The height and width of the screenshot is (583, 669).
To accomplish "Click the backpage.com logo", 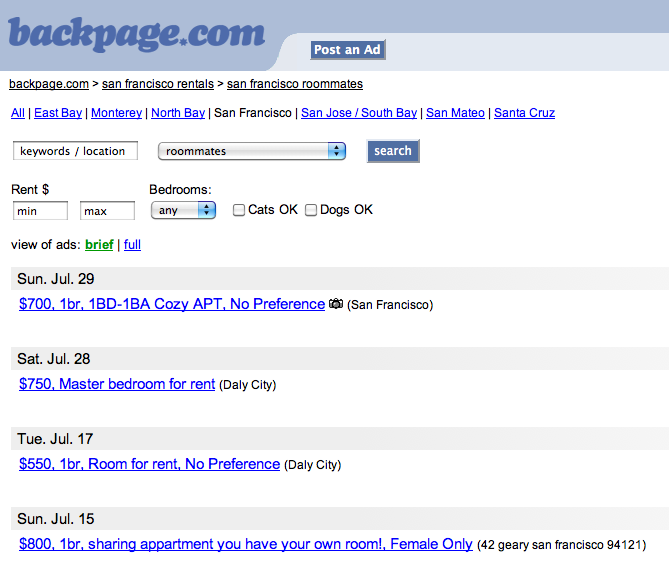I will pos(136,33).
